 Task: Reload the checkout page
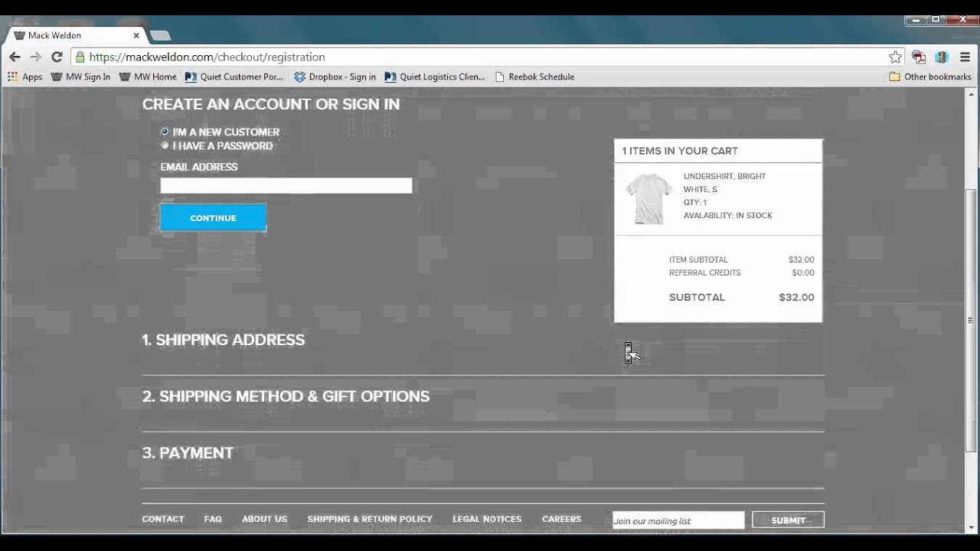point(57,57)
